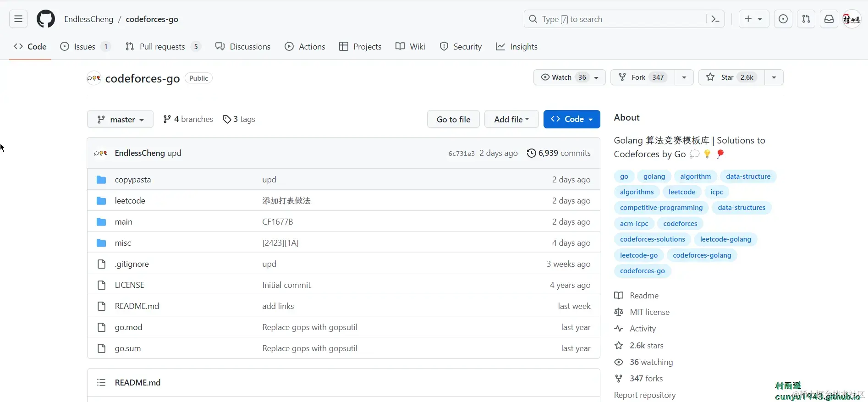Open the command palette icon

[715, 19]
